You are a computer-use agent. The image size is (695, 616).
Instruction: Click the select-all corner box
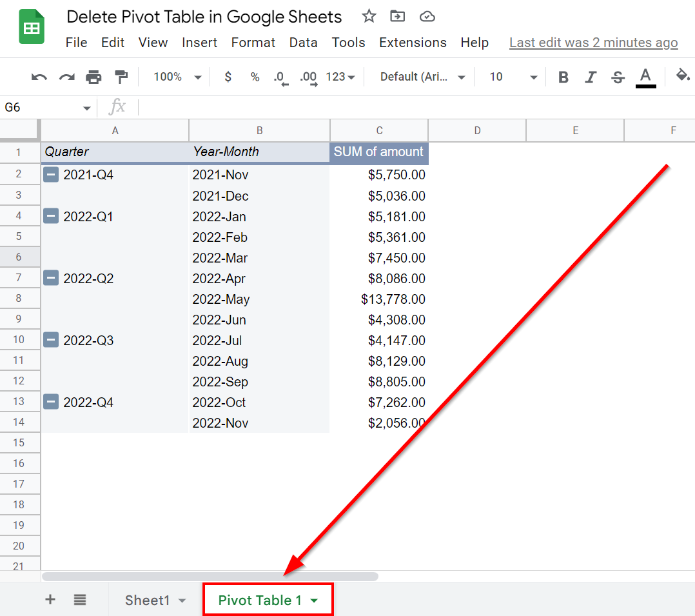point(19,130)
